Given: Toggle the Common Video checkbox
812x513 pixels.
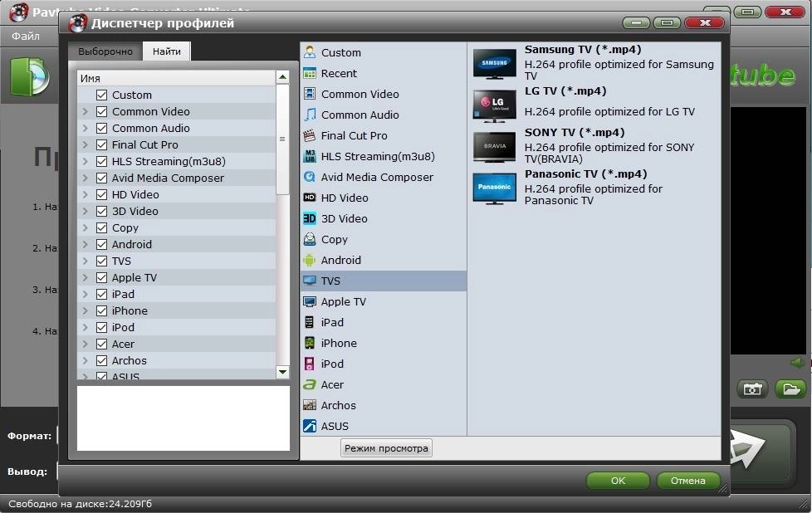Looking at the screenshot, I should pyautogui.click(x=101, y=111).
